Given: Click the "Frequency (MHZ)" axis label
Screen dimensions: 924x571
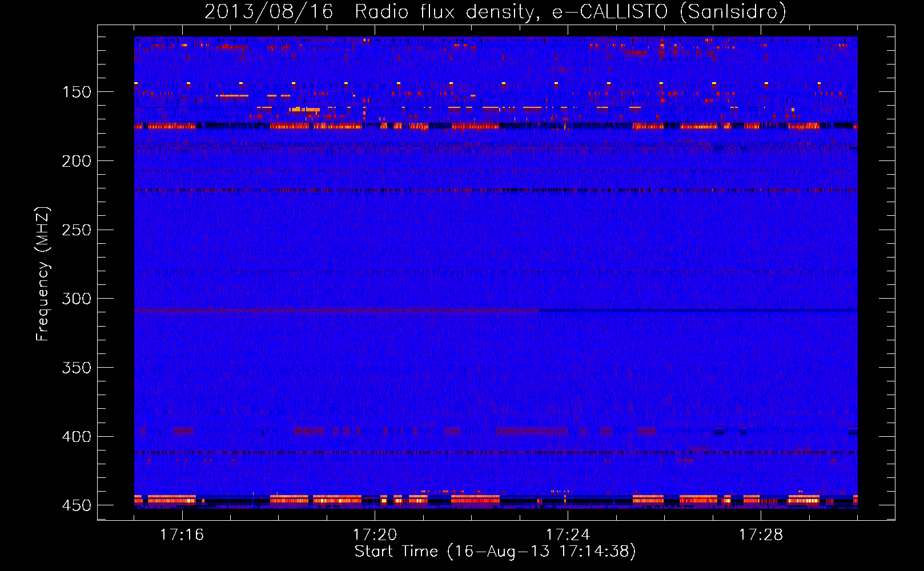Looking at the screenshot, I should [x=43, y=274].
